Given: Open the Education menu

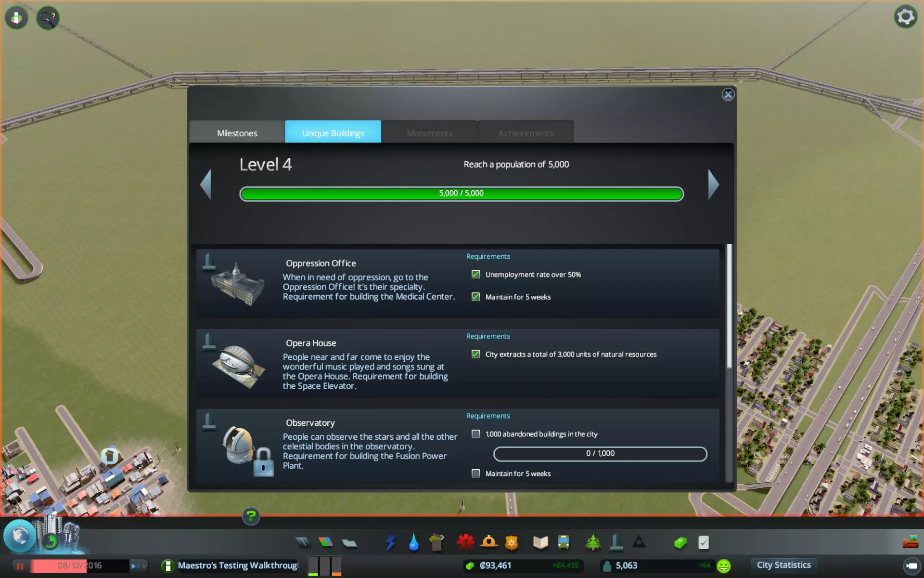Looking at the screenshot, I should (540, 542).
